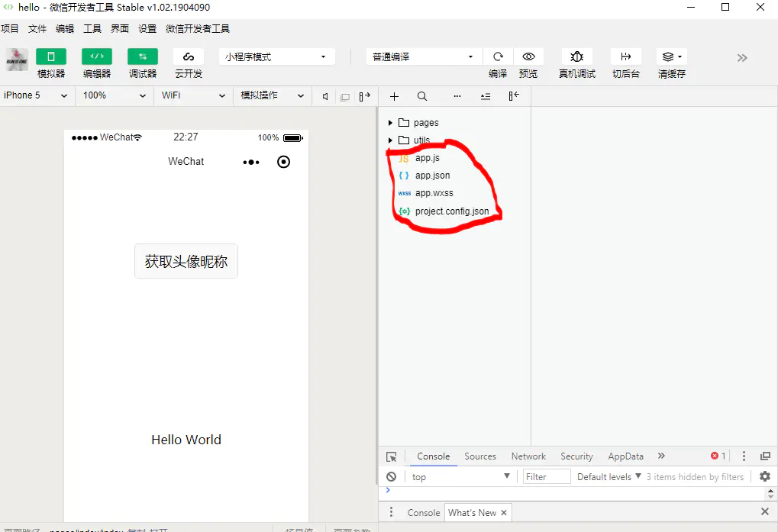The height and width of the screenshot is (532, 778).
Task: Click the plus icon to add file
Action: pos(394,96)
